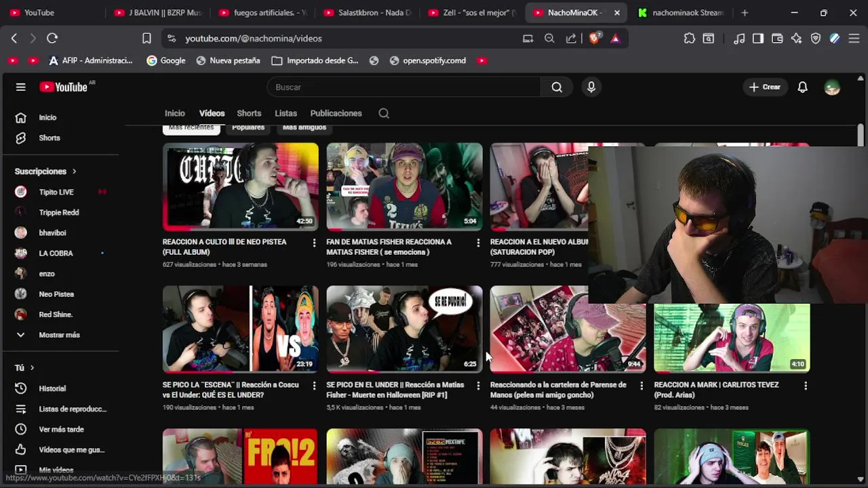The width and height of the screenshot is (868, 488).
Task: Switch to the channel Shorts tab
Action: point(249,113)
